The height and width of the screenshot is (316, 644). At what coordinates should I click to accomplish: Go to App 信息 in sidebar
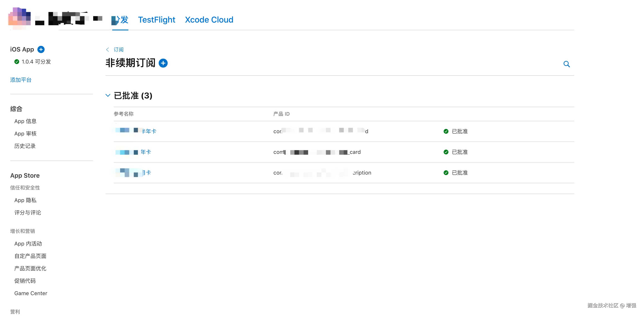point(25,121)
